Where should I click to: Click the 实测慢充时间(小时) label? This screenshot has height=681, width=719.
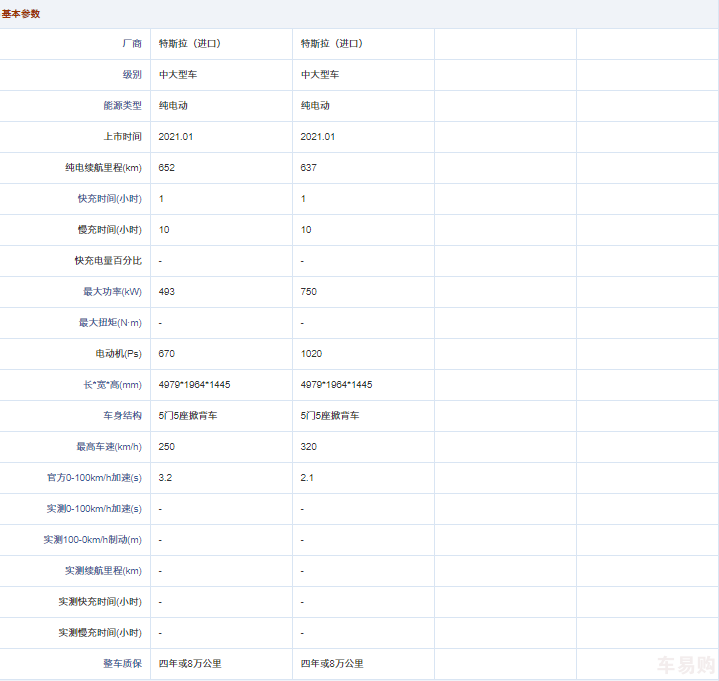100,633
